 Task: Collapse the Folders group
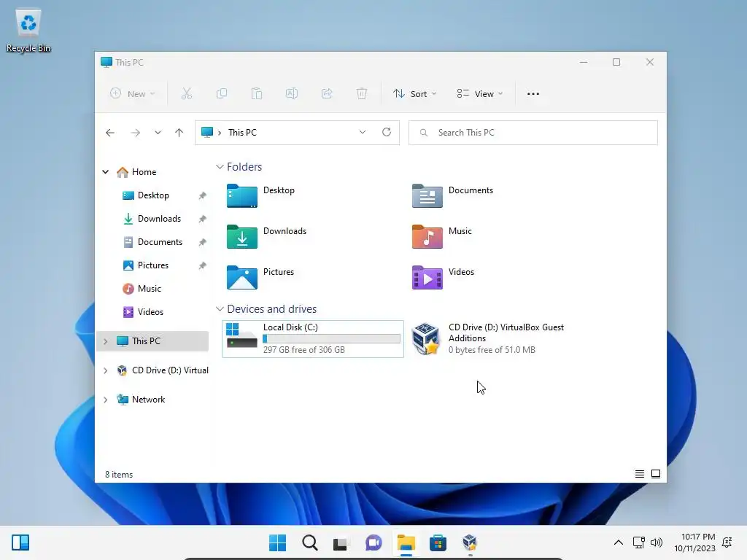click(220, 167)
